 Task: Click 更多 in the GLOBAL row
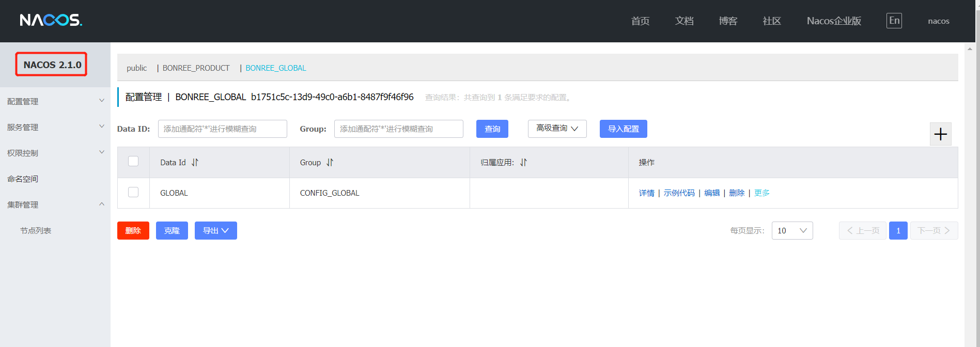[x=761, y=193]
